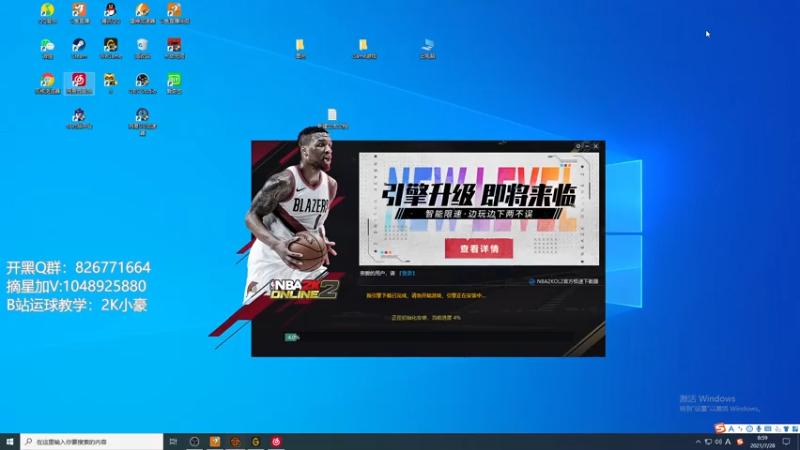Click the red 查看详情 banner button
Viewport: 800px width, 450px height.
click(x=479, y=248)
